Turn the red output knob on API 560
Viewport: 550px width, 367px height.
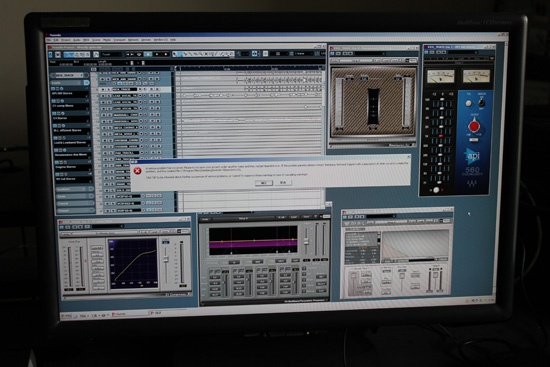[474, 126]
